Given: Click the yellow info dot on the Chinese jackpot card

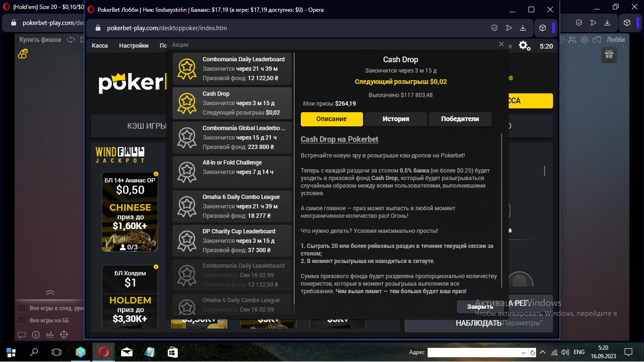Looking at the screenshot, I should point(156,174).
